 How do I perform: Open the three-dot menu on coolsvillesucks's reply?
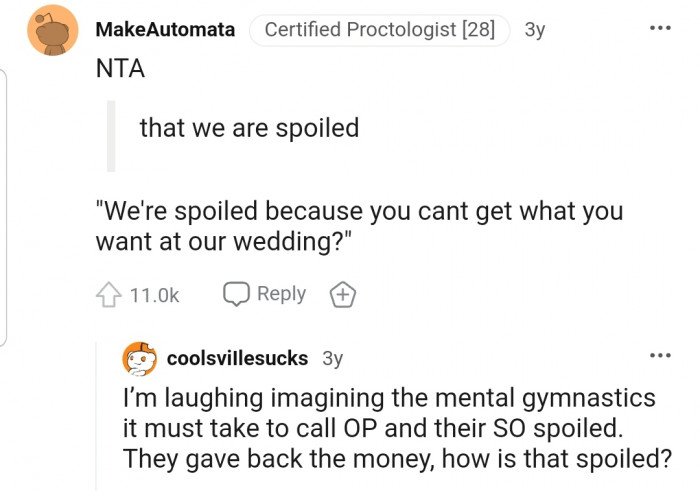click(660, 356)
